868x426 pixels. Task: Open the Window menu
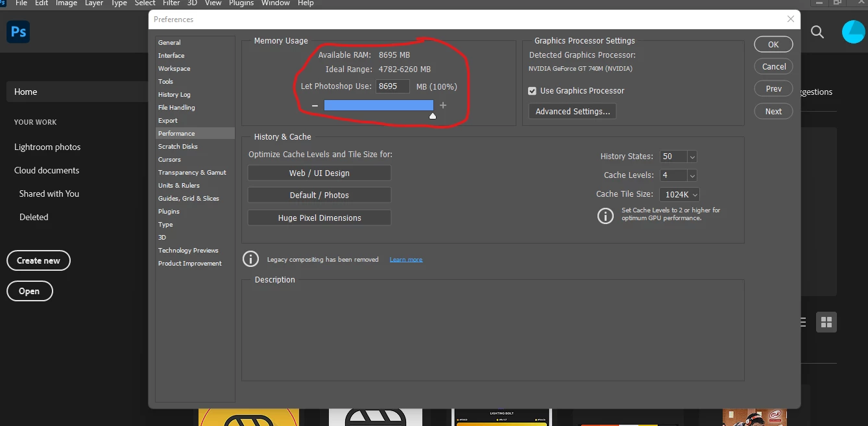point(276,3)
